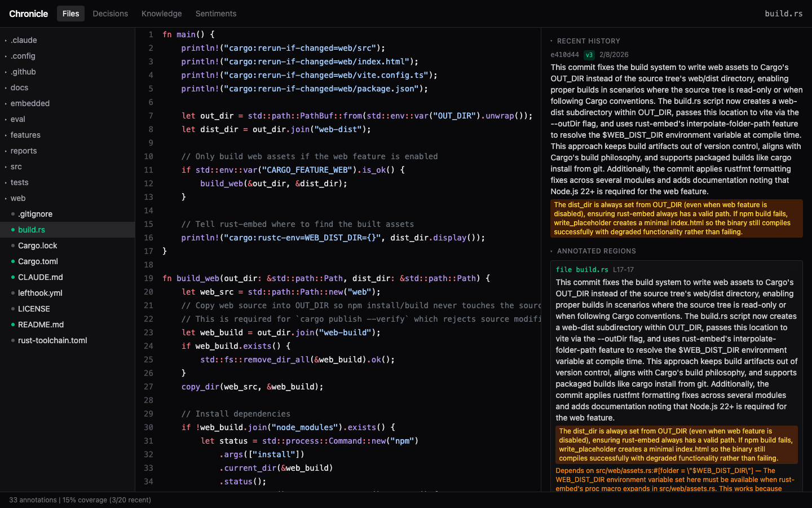Open the CLAUDE.md file

pos(67,277)
